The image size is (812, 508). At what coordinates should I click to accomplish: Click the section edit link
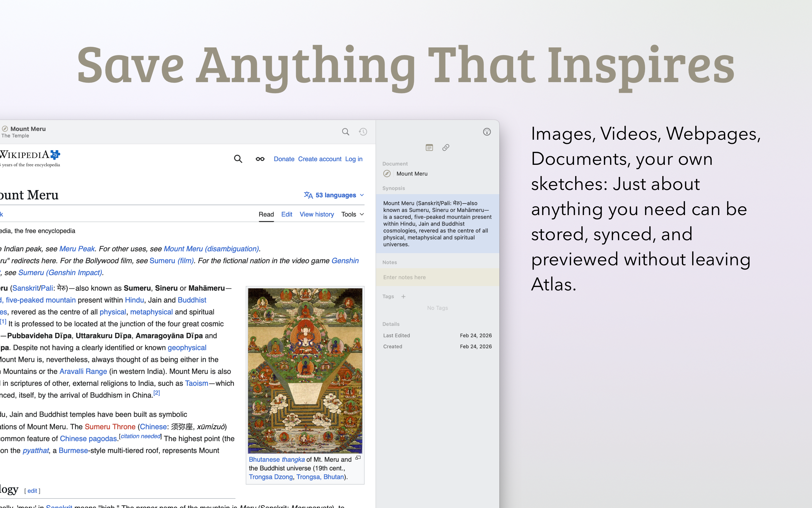pyautogui.click(x=32, y=491)
